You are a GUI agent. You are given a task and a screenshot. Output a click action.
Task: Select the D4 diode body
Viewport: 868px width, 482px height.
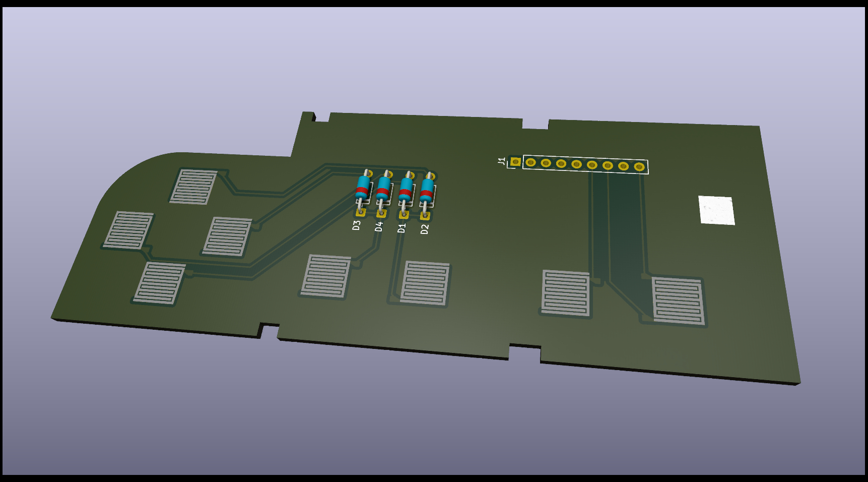[x=383, y=188]
